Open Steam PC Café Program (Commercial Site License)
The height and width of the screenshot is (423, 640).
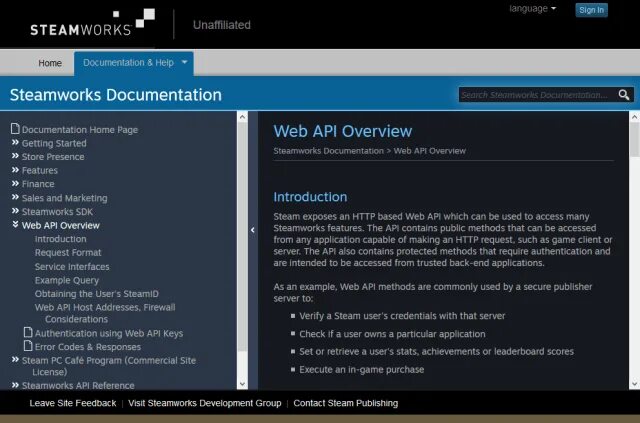109,366
